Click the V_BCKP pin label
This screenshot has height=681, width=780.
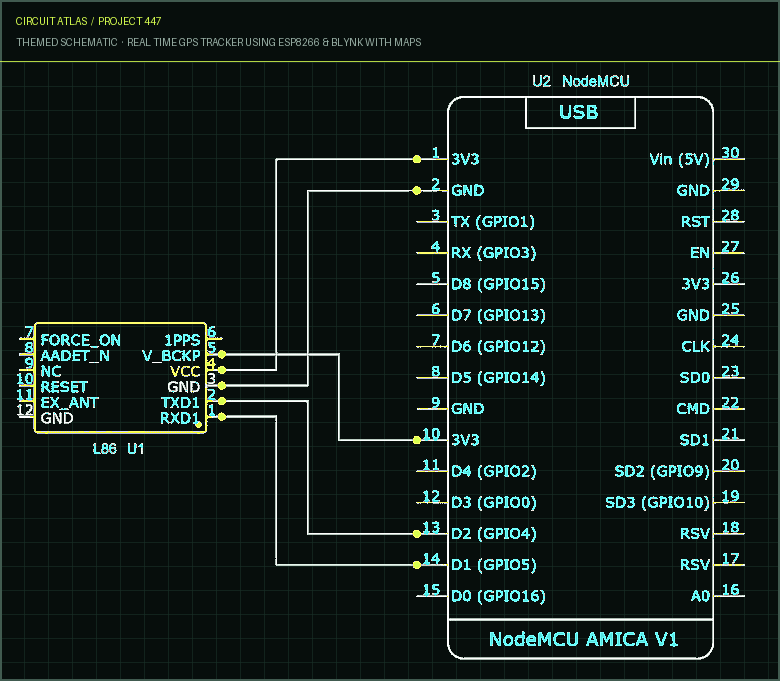171,356
